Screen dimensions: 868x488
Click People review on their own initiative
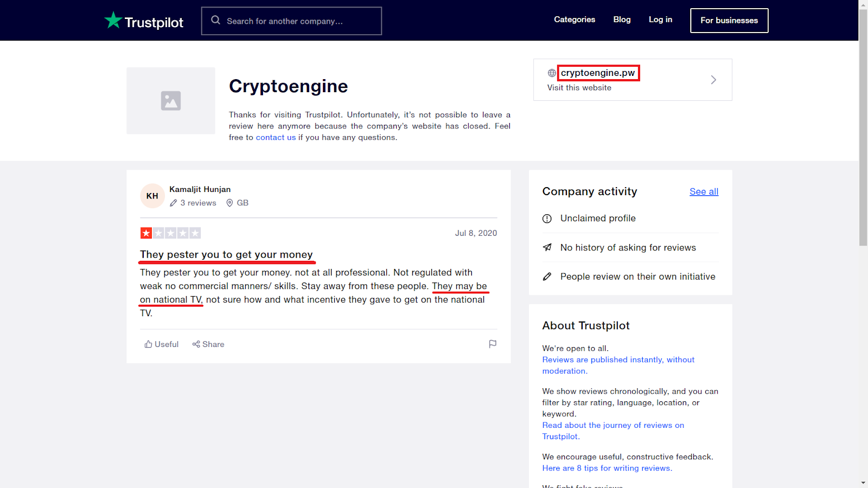point(638,277)
